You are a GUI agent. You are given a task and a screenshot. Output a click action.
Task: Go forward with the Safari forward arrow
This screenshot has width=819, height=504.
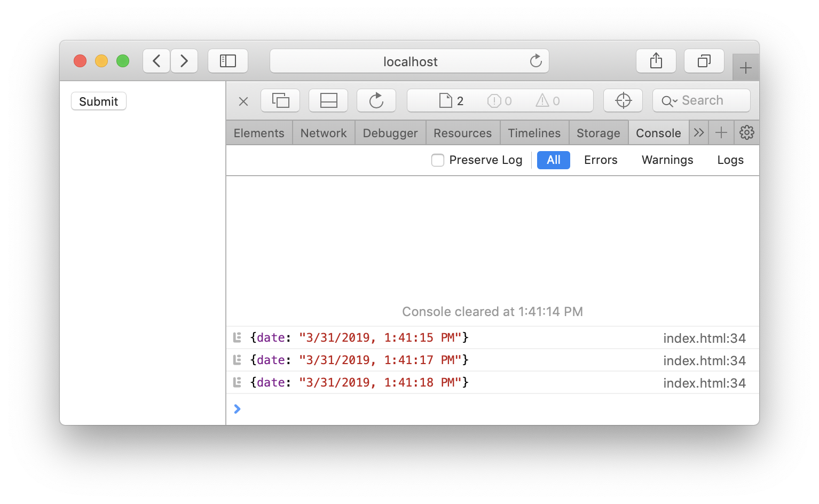pos(184,61)
